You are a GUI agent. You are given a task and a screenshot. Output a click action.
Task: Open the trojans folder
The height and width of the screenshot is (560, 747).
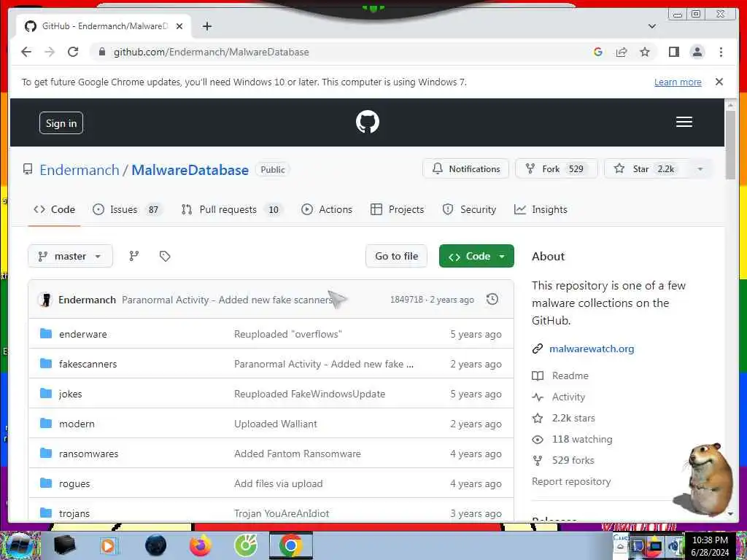click(x=74, y=513)
